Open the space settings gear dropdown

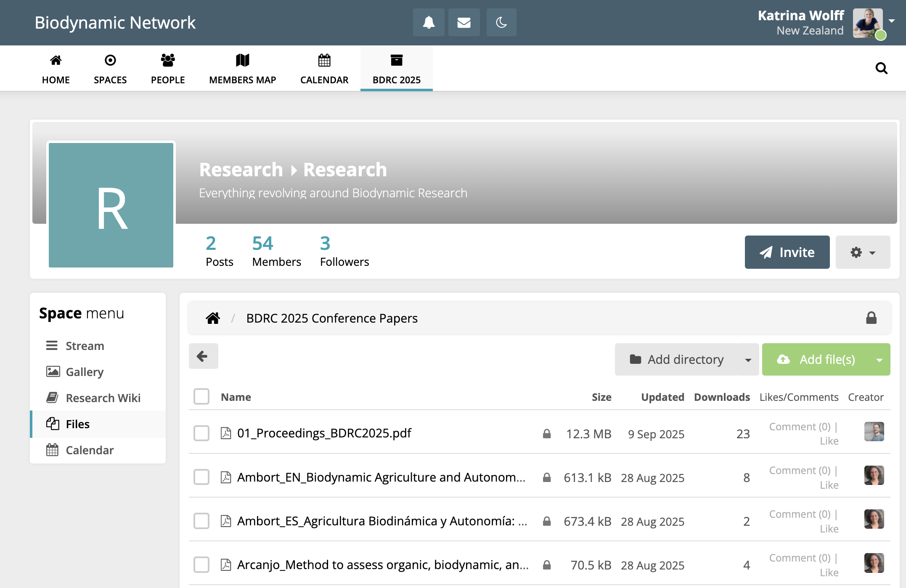pos(862,252)
